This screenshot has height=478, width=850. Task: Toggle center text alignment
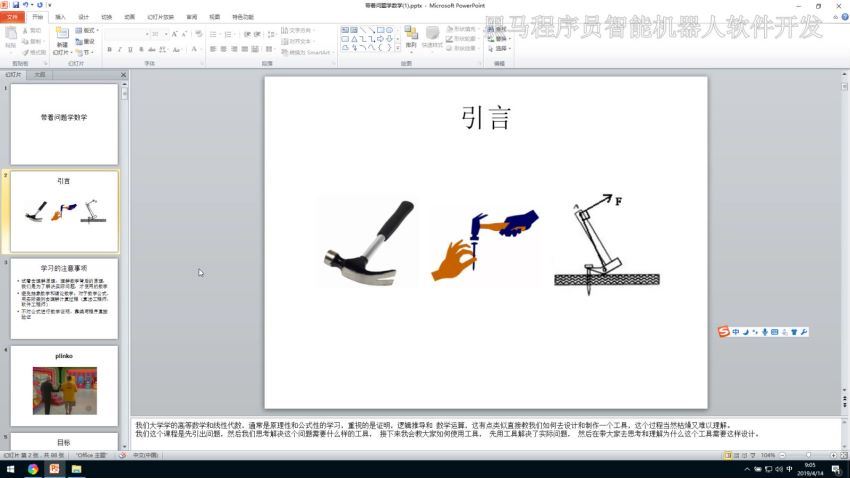pyautogui.click(x=223, y=49)
